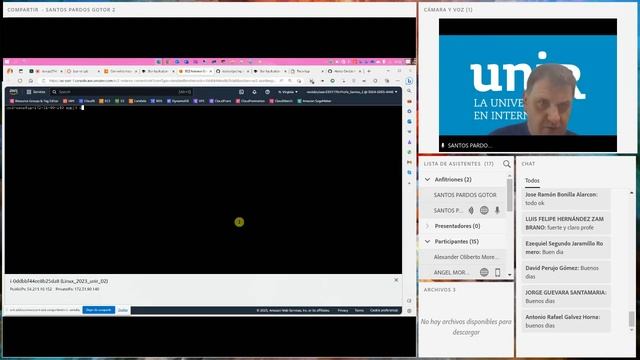Click Ezequiel Segundo Jaramillo Romero chat message
This screenshot has height=360, width=640.
click(x=566, y=248)
